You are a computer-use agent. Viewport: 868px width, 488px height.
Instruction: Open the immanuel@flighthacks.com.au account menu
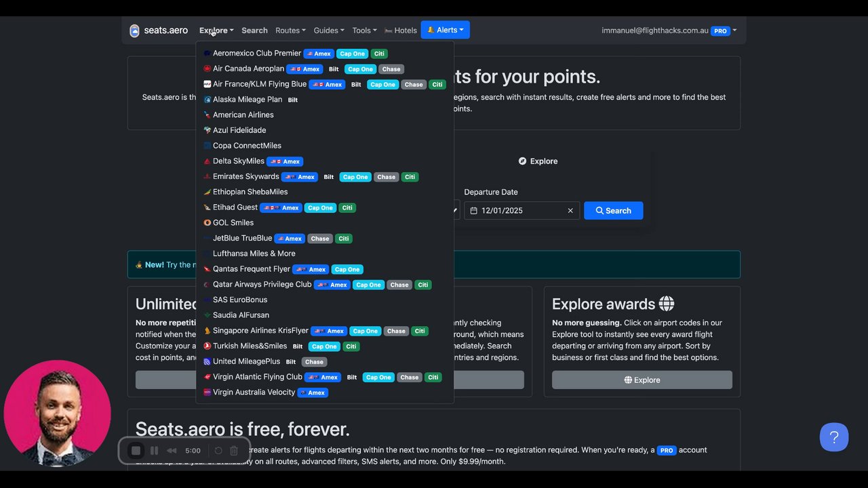(x=669, y=30)
